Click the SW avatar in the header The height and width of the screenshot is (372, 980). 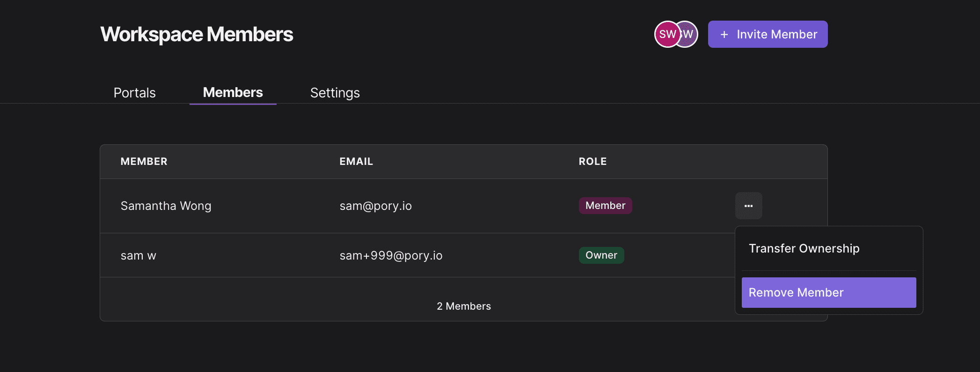667,34
